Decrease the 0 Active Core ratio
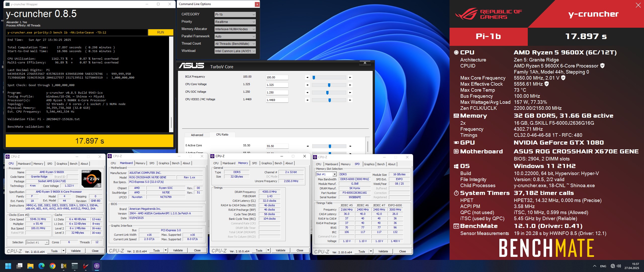Screen dimensions: 644x272 tap(307, 146)
